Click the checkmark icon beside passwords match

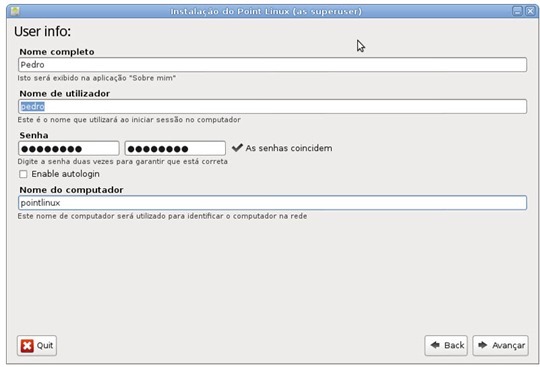[x=237, y=148]
